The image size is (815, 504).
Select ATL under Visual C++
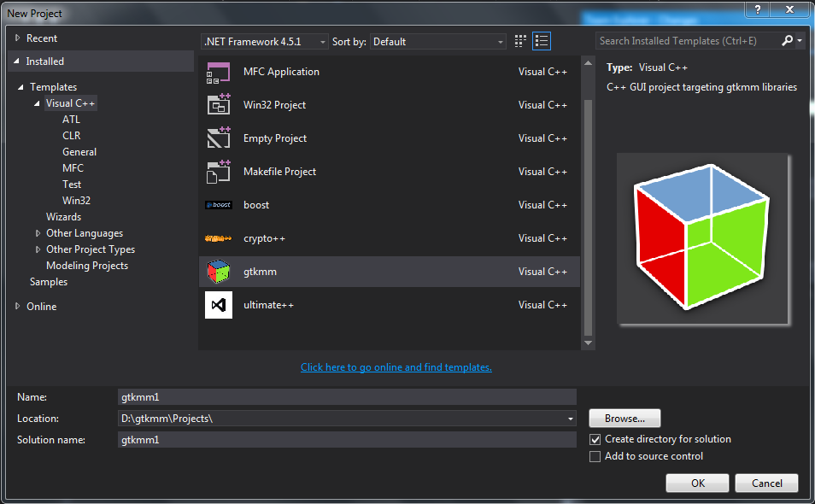[x=71, y=120]
